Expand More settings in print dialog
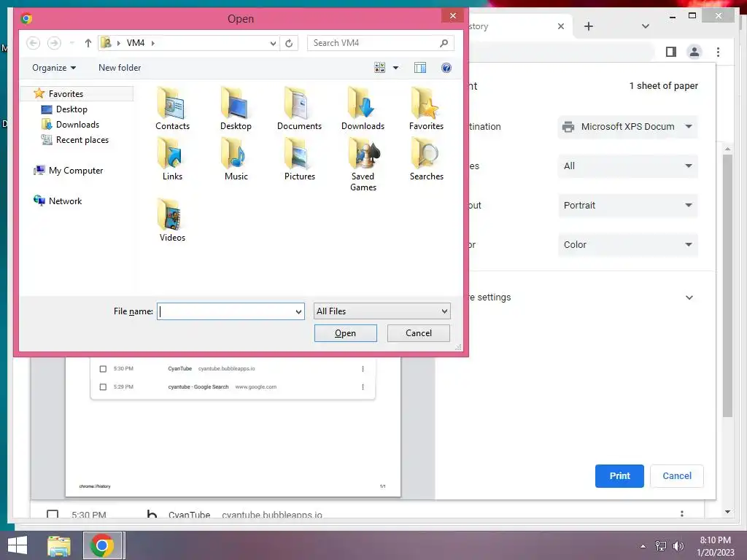The image size is (747, 560). coord(689,297)
